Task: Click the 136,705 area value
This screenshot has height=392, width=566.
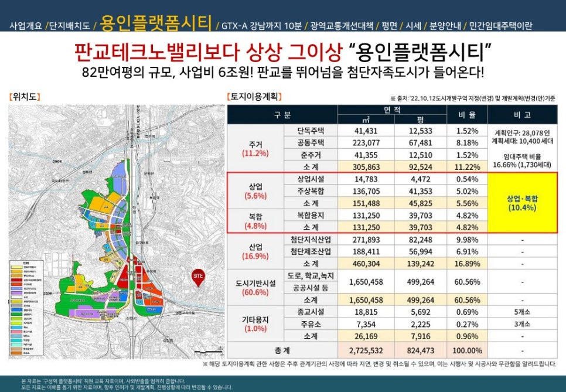Action: [x=366, y=191]
